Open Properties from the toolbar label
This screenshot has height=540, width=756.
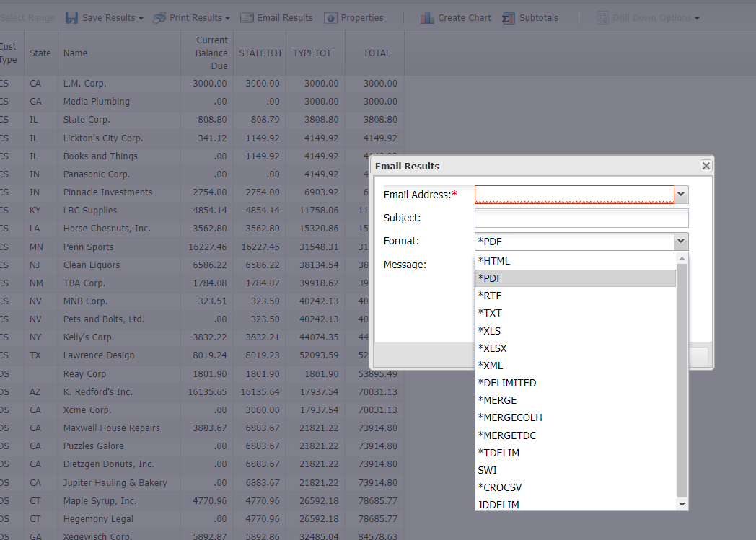point(362,18)
